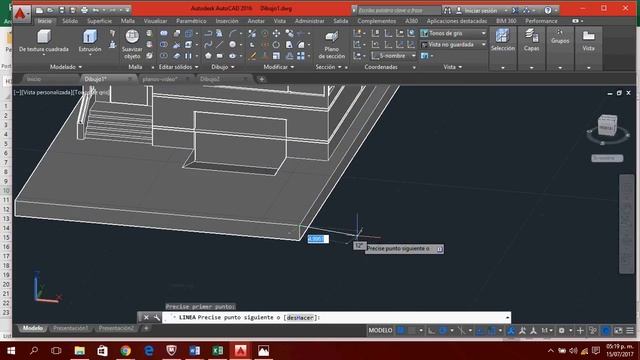Screen dimensions: 640x360
Task: Click the search keyword input field
Action: 399,10
